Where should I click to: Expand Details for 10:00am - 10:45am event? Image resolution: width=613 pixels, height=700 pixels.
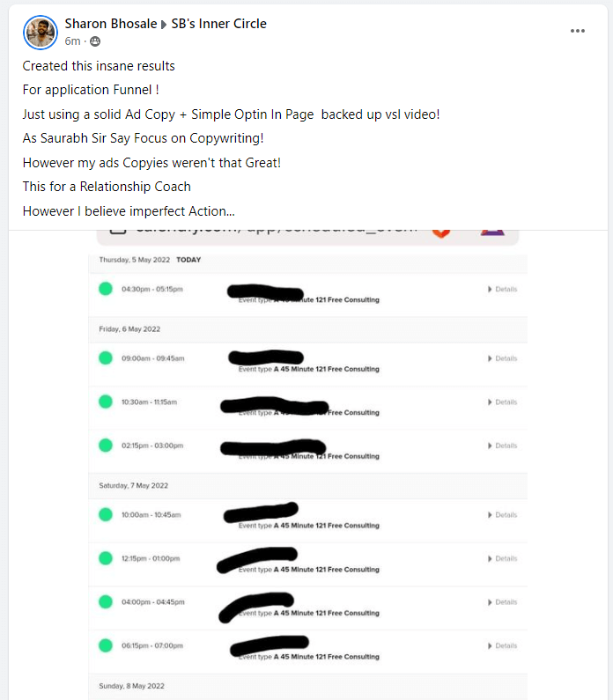502,515
